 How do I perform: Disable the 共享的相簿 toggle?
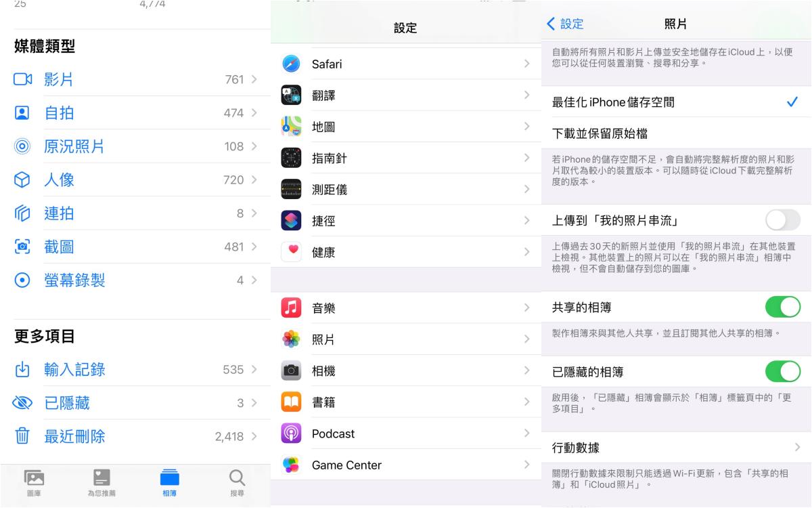[782, 308]
